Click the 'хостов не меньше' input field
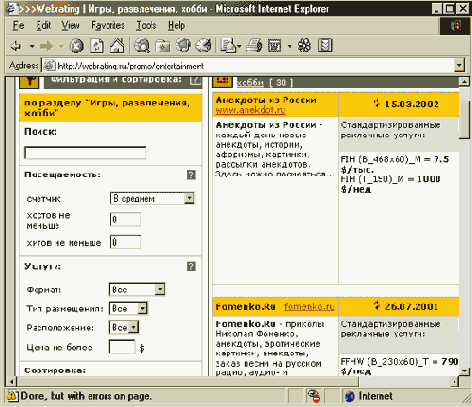This screenshot has height=407, width=472. tap(125, 219)
